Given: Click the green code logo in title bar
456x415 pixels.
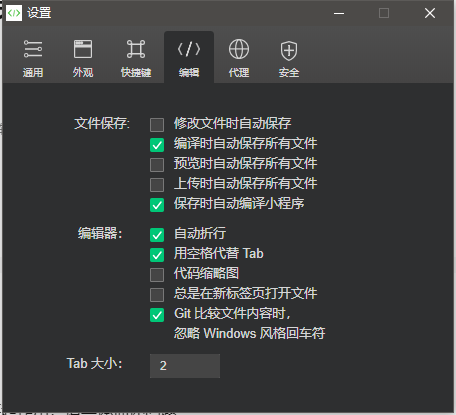Looking at the screenshot, I should coord(14,13).
